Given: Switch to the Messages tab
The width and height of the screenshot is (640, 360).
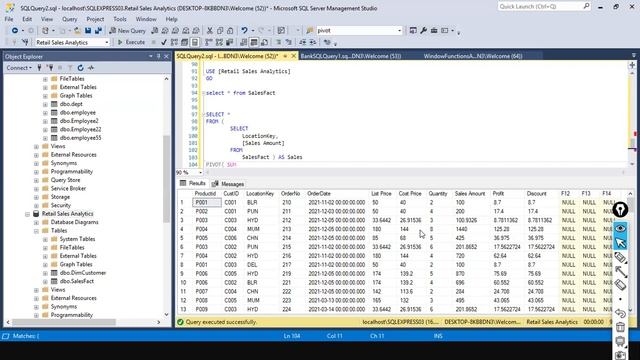Looking at the screenshot, I should click(228, 184).
